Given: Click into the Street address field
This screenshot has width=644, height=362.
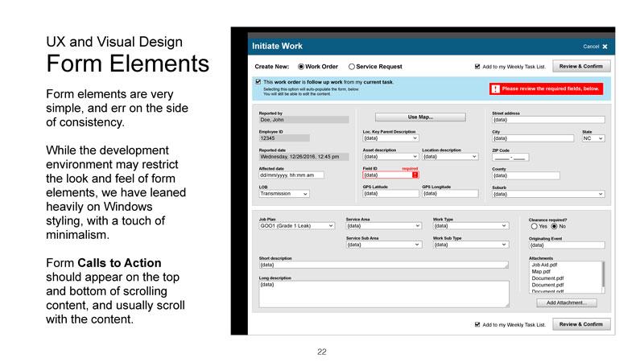Looking at the screenshot, I should [x=547, y=120].
